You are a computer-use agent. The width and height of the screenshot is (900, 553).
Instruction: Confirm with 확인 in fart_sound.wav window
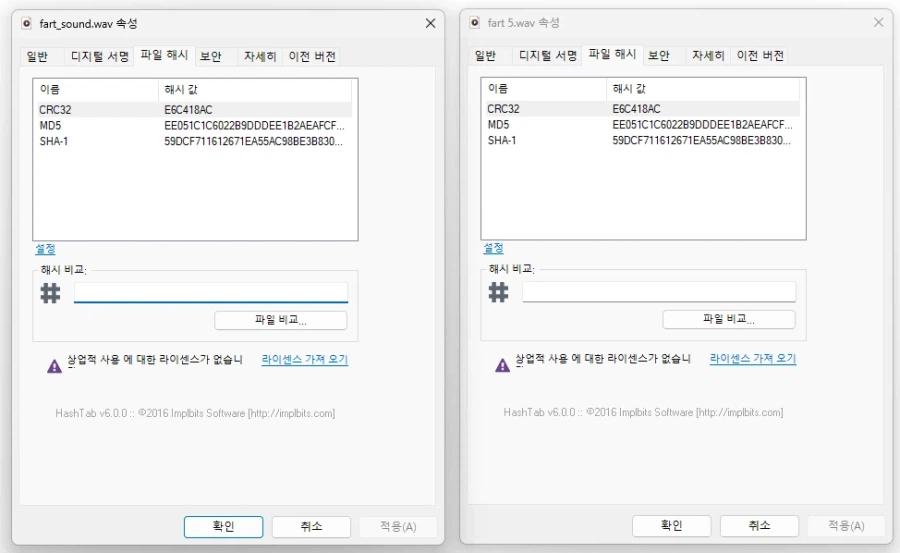pyautogui.click(x=223, y=527)
